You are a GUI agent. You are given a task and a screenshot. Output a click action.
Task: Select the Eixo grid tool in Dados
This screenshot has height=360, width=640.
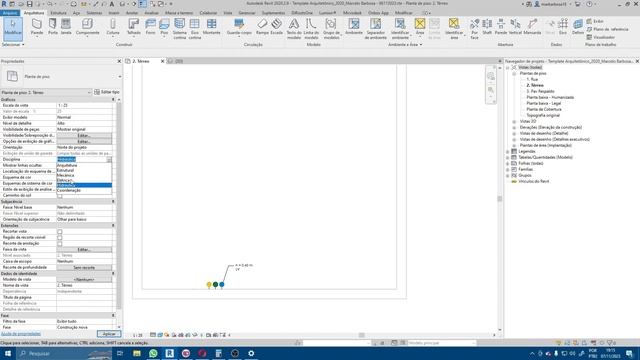563,27
